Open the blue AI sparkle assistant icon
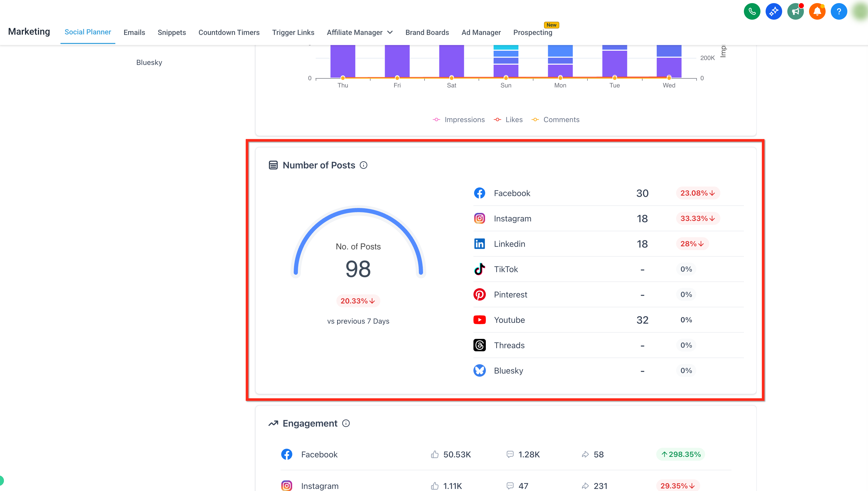This screenshot has height=491, width=868. point(774,12)
